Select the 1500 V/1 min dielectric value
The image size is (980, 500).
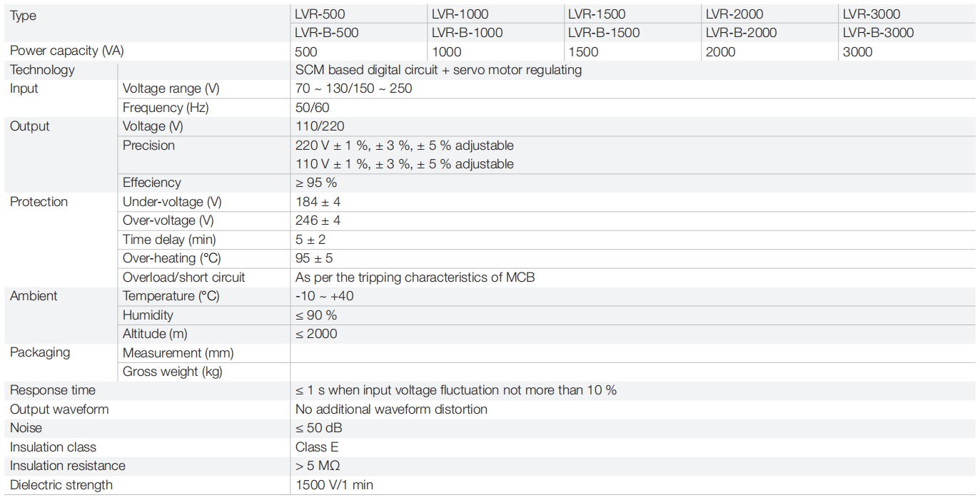(x=334, y=485)
